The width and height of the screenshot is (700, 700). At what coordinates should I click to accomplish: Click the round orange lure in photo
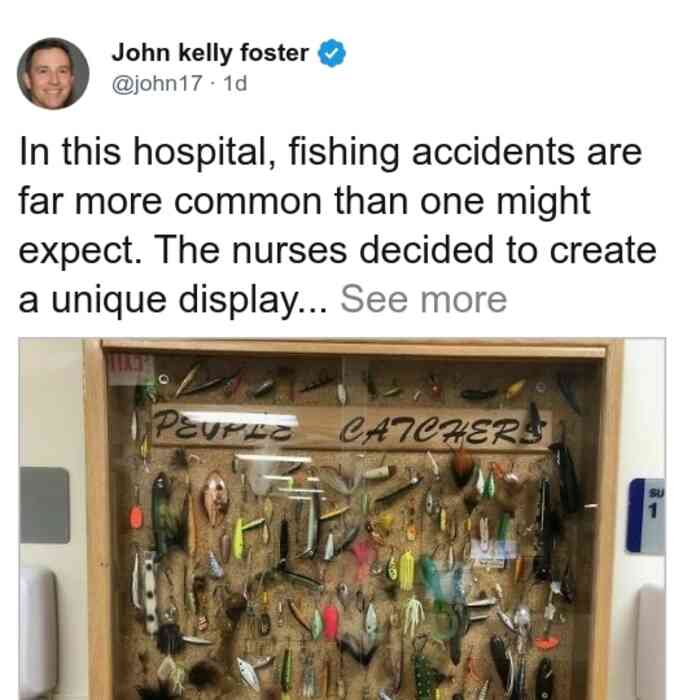136,517
